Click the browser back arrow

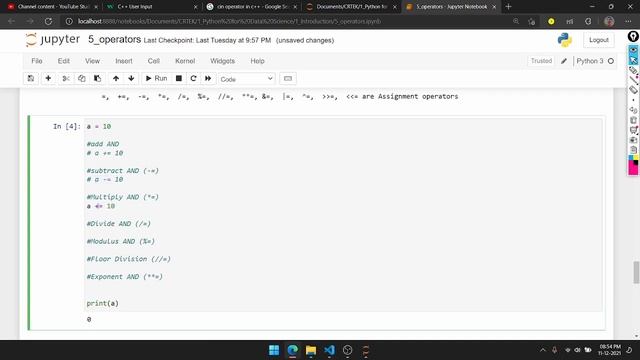coord(11,21)
